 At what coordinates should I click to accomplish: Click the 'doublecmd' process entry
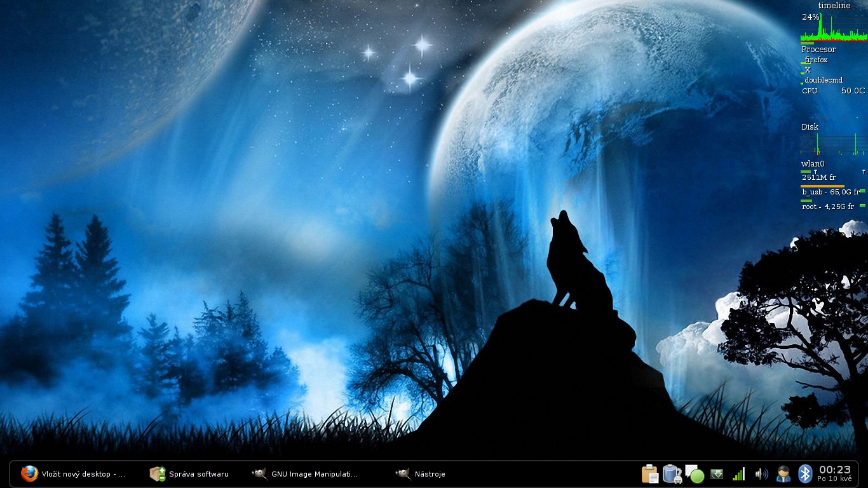(824, 80)
